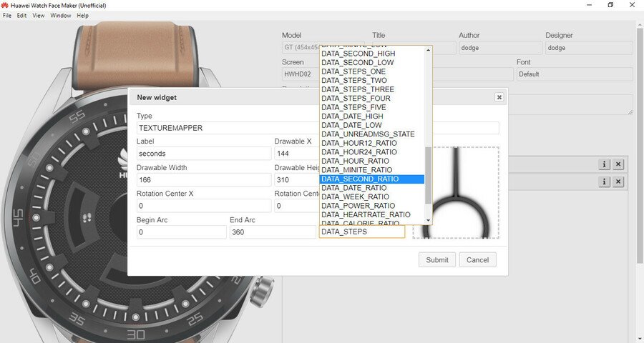Click the info icon on the first widget row
Viewport: 644px width, 343px height.
(604, 164)
